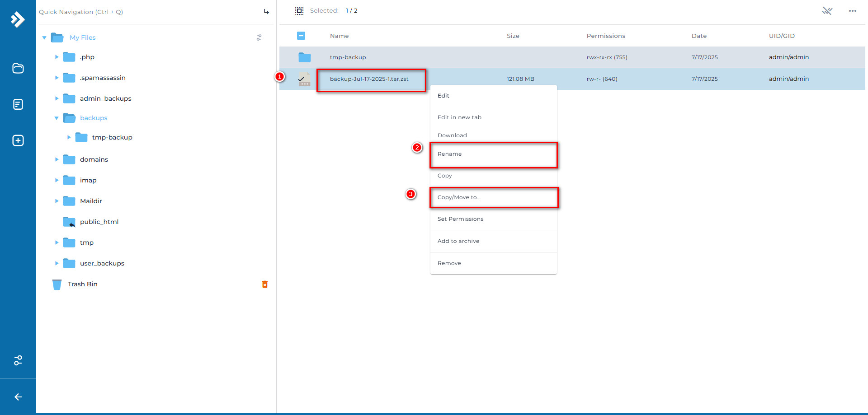868x415 pixels.
Task: Toggle the select-all checkbox in header row
Action: pos(301,36)
